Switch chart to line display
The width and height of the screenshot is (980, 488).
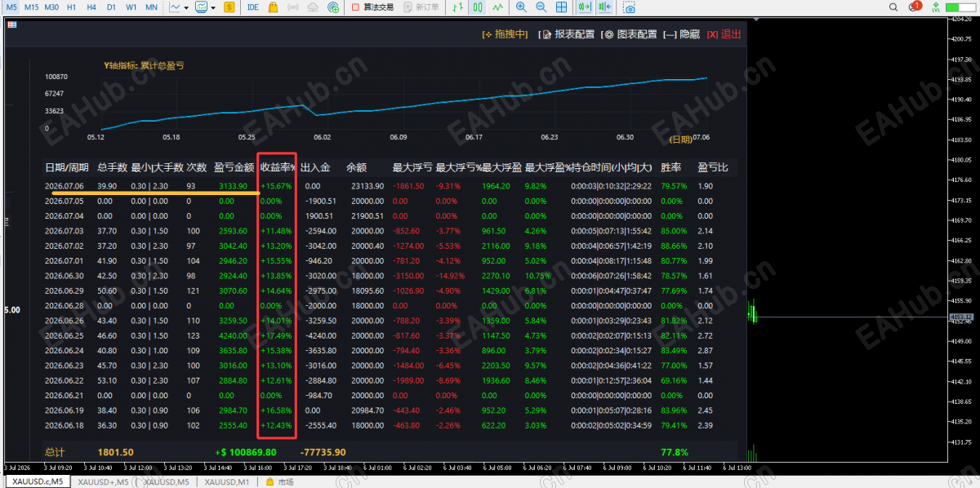pyautogui.click(x=498, y=7)
